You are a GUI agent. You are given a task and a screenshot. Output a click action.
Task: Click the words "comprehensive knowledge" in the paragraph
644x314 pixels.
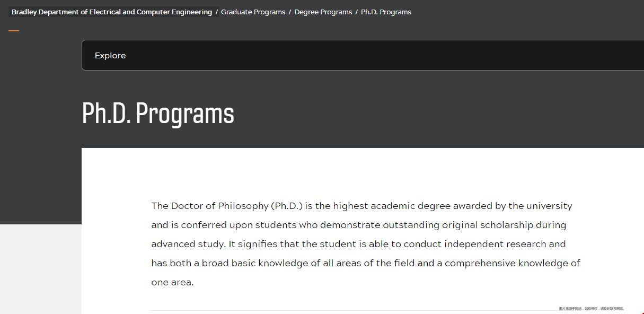tap(502, 263)
